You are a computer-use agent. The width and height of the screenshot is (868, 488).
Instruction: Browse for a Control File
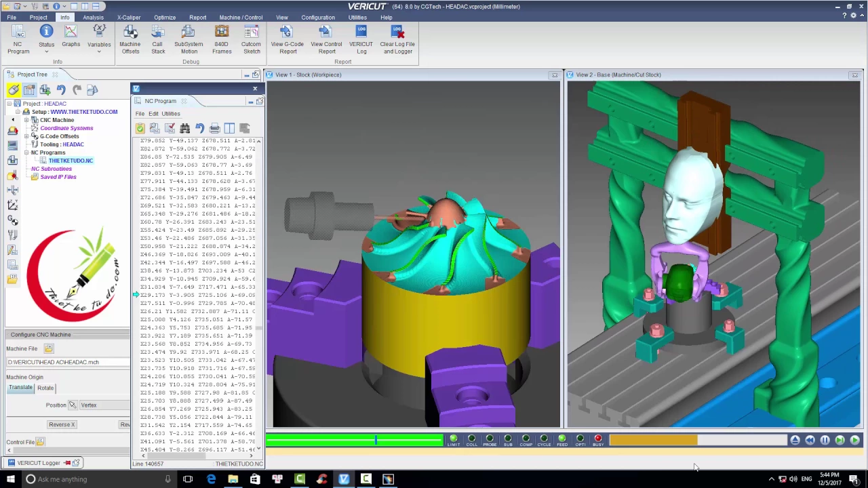[40, 442]
